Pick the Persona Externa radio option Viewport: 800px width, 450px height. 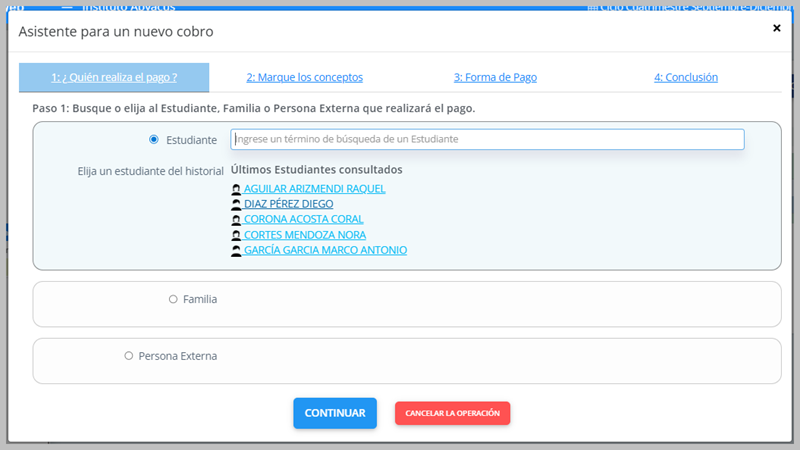pyautogui.click(x=129, y=355)
